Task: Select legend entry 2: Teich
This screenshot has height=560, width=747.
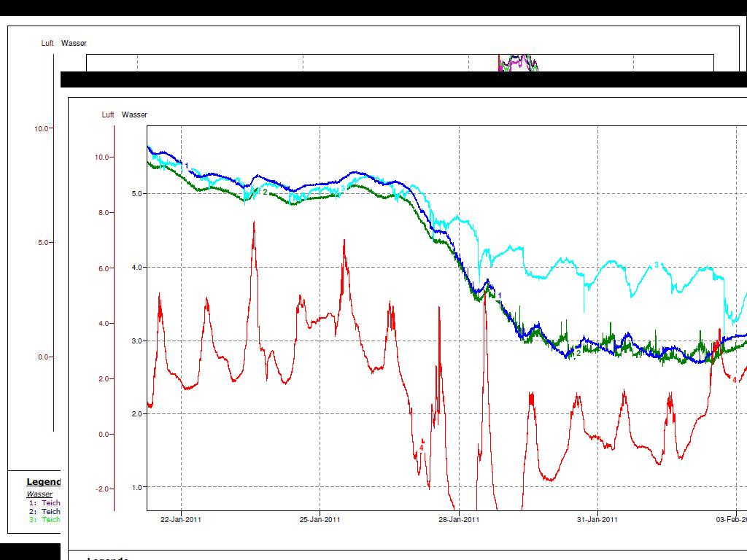Action: pyautogui.click(x=44, y=511)
